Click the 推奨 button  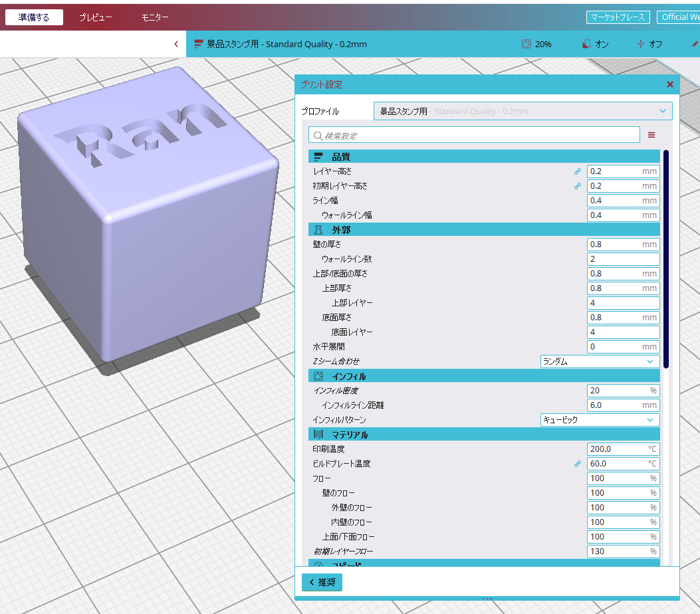(322, 582)
